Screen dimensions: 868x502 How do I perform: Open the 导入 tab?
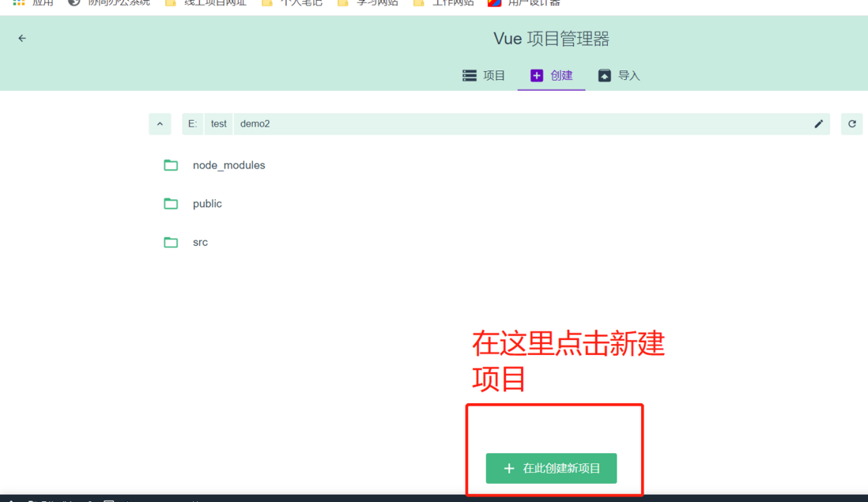click(619, 76)
